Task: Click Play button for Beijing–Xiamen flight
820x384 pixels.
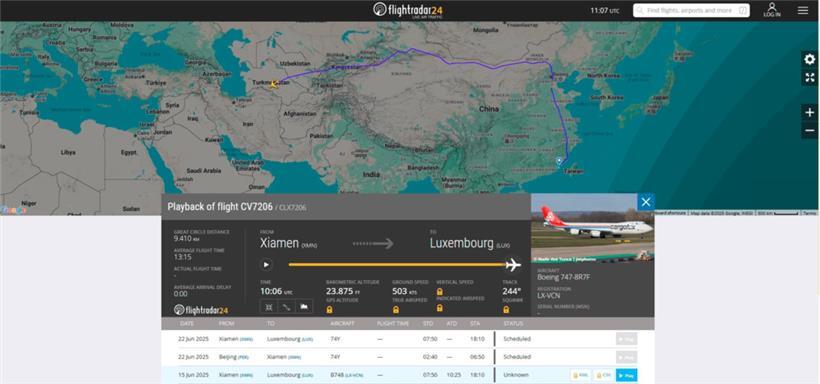Action: (x=626, y=357)
